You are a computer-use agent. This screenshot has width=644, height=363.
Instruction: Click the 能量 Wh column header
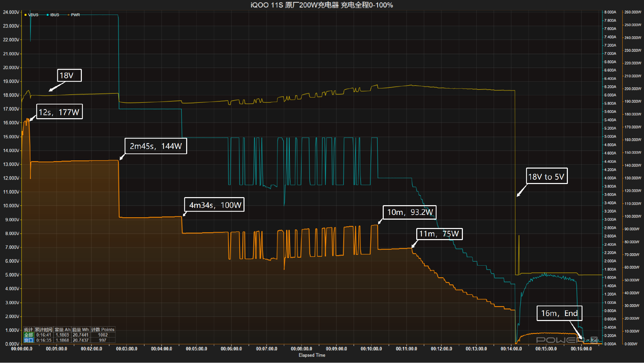click(x=80, y=329)
